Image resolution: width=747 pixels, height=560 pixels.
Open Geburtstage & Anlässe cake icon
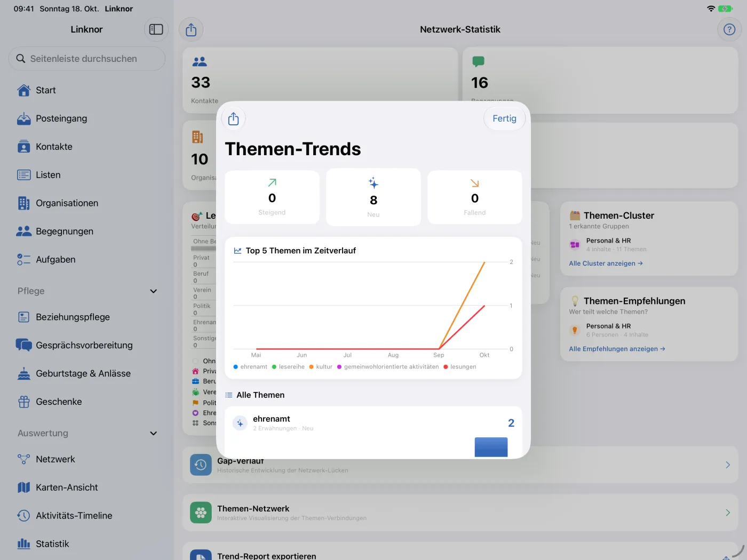24,373
